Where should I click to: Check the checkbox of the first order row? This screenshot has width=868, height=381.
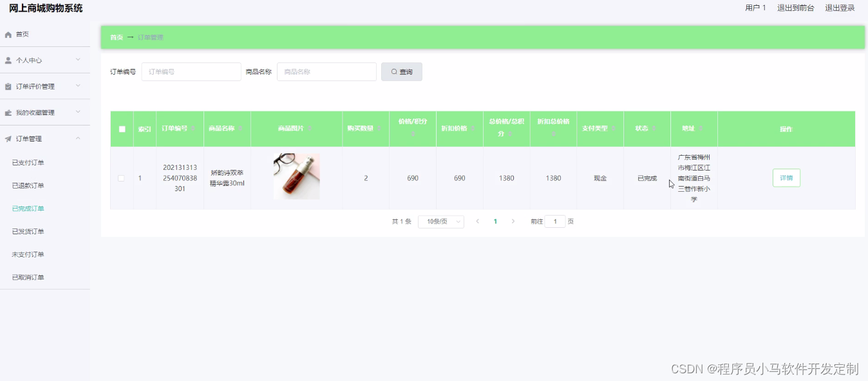click(122, 178)
